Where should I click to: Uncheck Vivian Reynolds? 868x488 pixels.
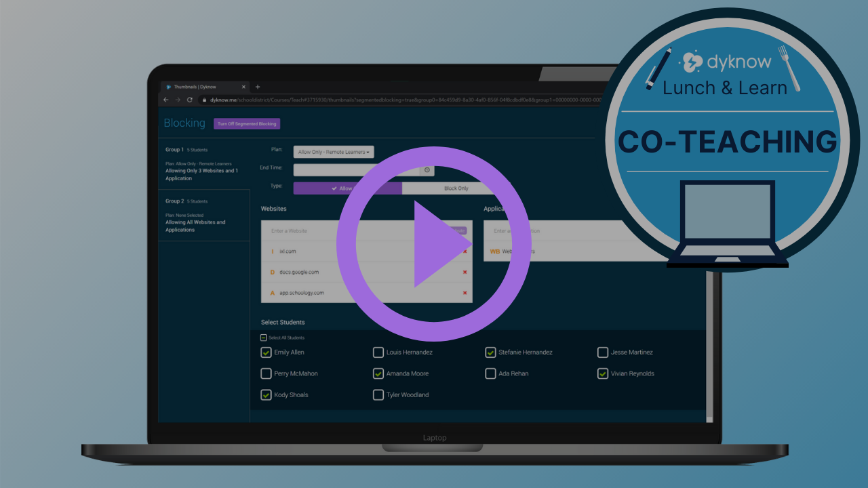603,373
